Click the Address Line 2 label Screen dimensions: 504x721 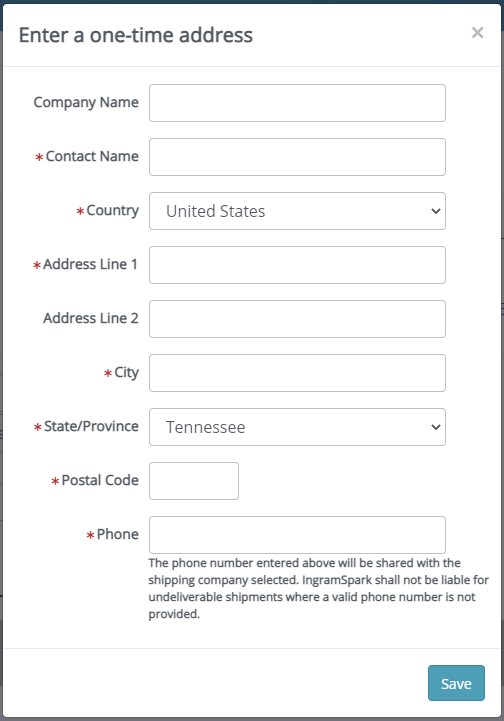[91, 318]
